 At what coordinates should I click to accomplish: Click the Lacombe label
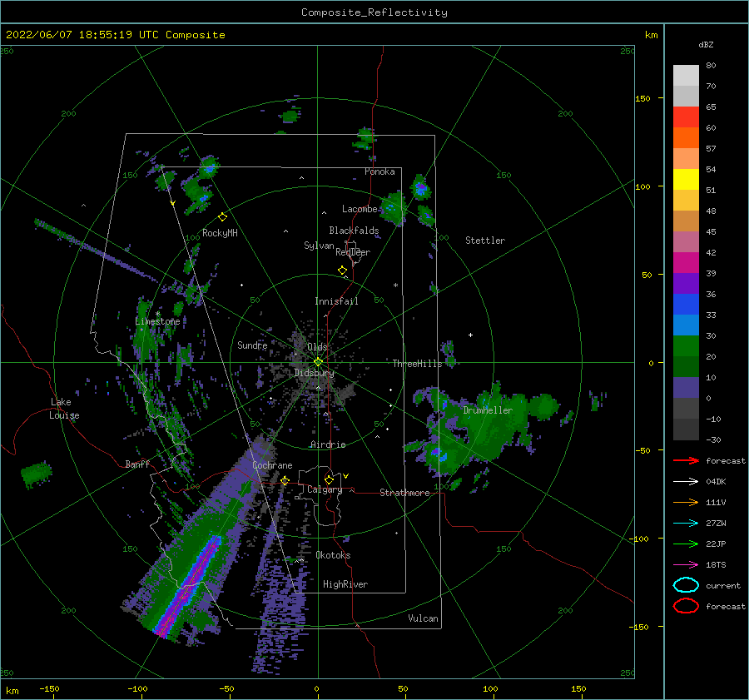[x=360, y=209]
